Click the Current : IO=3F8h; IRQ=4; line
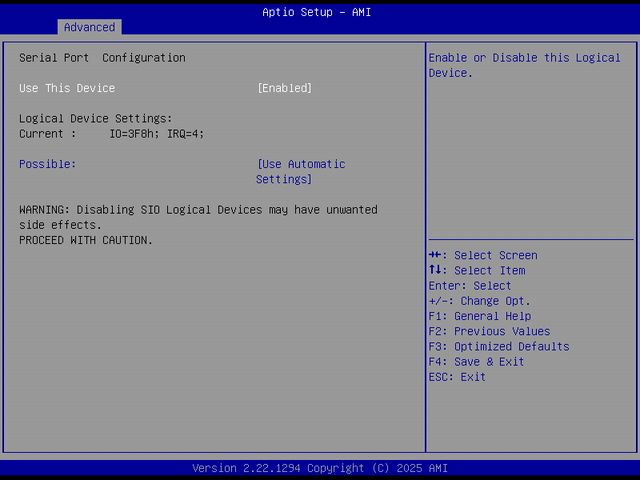The image size is (640, 480). 111,134
